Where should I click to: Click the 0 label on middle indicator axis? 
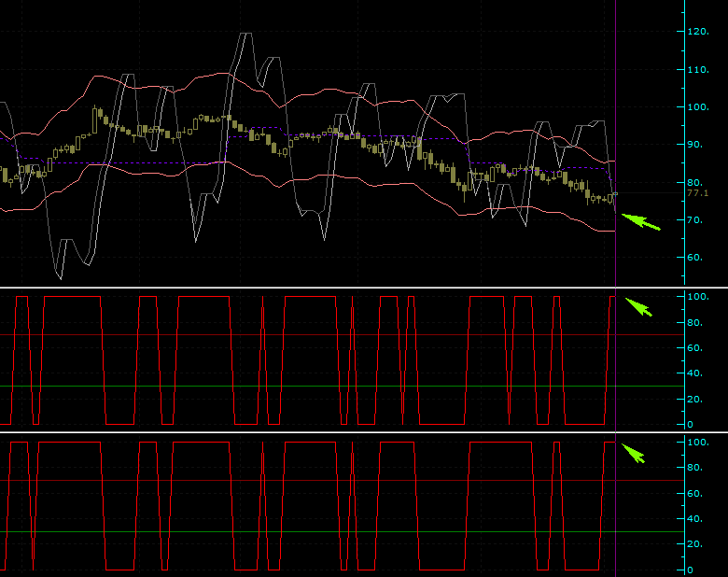coord(691,424)
